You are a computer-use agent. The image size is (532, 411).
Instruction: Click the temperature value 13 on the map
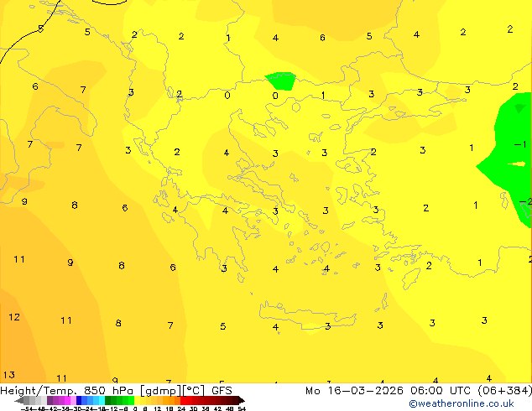pos(9,375)
